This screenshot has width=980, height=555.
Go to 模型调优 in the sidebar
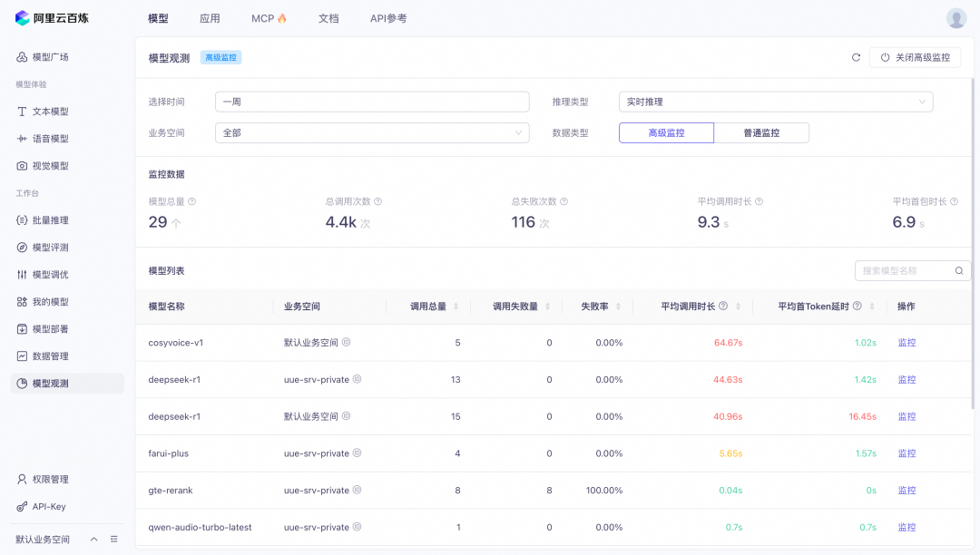[x=50, y=275]
